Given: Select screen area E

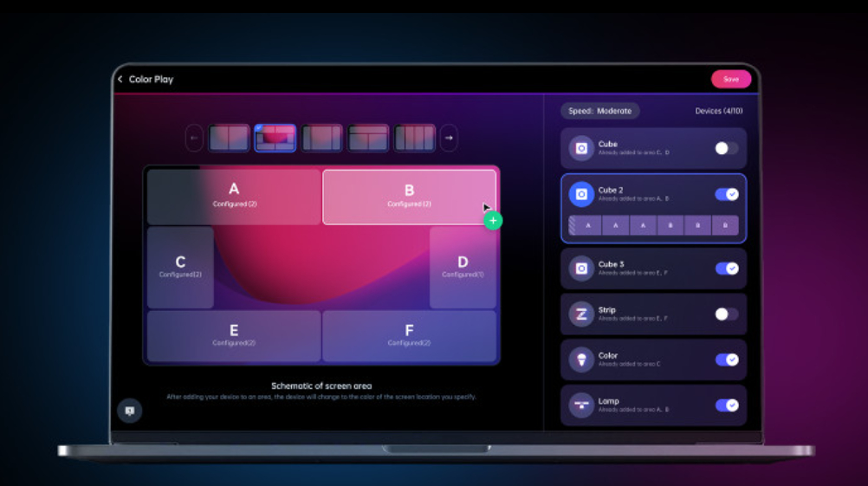Looking at the screenshot, I should pos(234,335).
